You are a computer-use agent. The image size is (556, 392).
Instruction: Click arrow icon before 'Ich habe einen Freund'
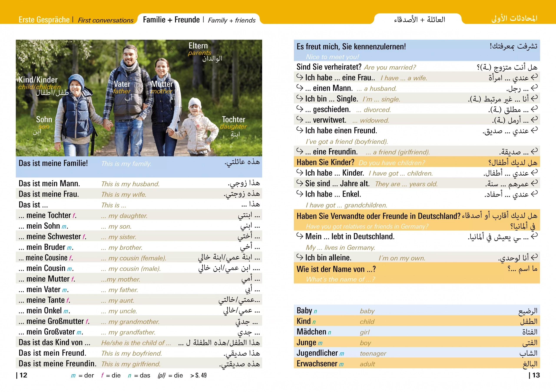[300, 130]
